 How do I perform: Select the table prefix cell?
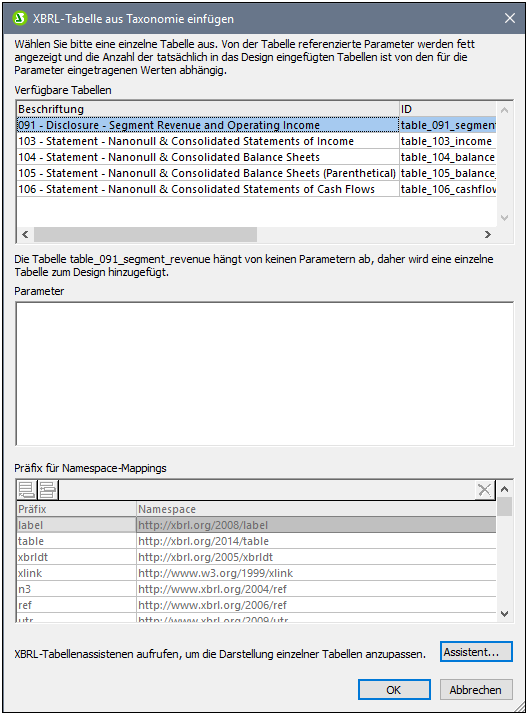click(77, 541)
